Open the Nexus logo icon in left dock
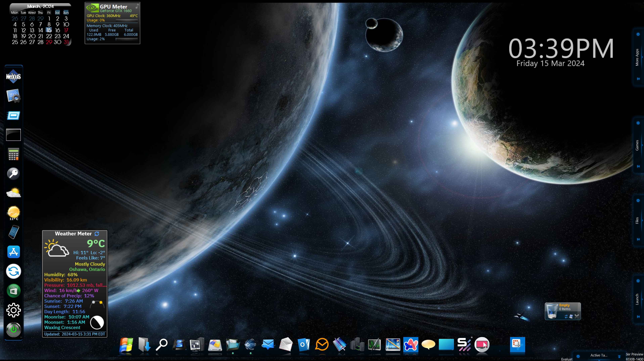This screenshot has height=361, width=644. pyautogui.click(x=13, y=76)
